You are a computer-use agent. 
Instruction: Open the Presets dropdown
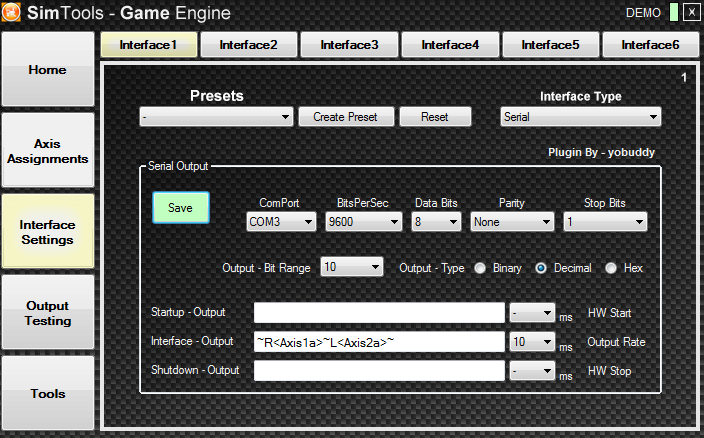(x=215, y=117)
